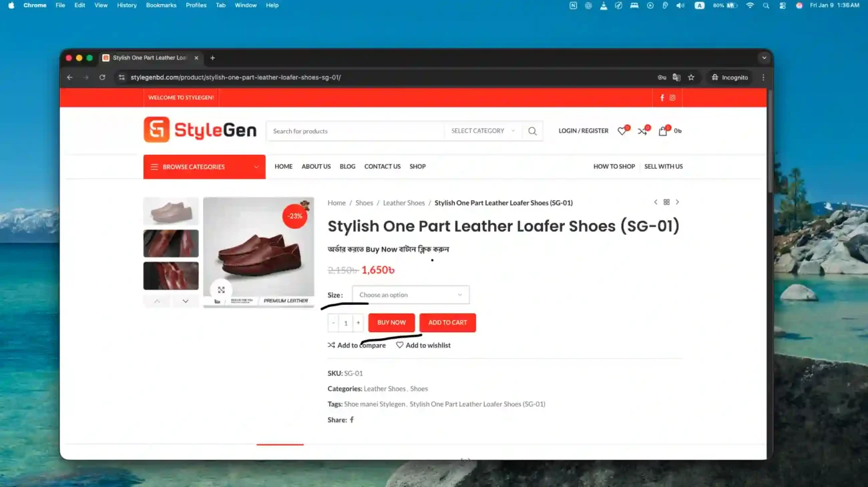Open the wishlist heart icon in the header
This screenshot has height=487, width=868.
(622, 131)
